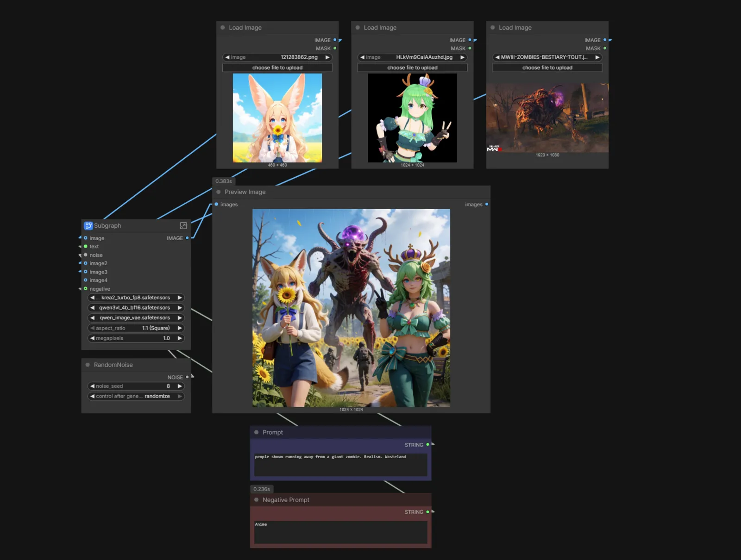Click the Preview Image images input port
This screenshot has width=741, height=560.
point(216,204)
